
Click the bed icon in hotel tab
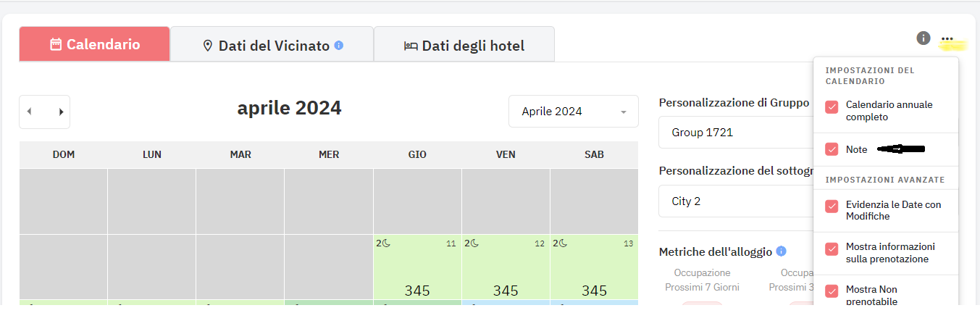411,46
